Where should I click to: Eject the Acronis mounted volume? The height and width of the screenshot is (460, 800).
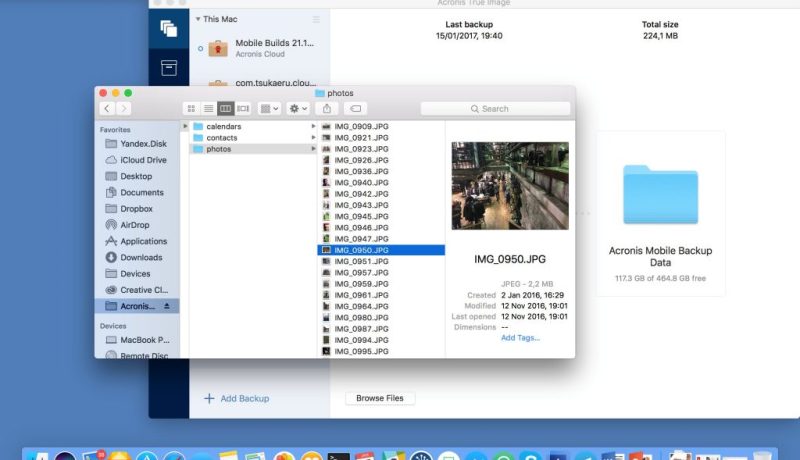point(166,306)
